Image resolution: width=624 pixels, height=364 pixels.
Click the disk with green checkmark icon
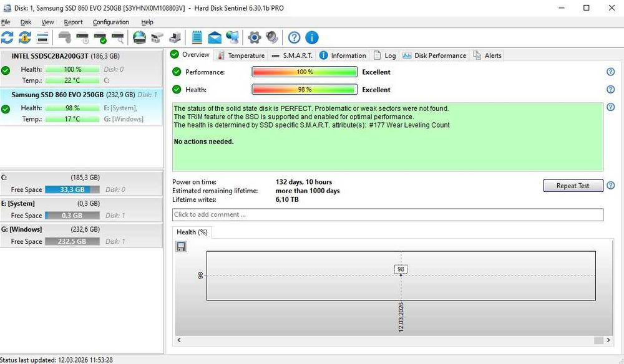click(100, 38)
